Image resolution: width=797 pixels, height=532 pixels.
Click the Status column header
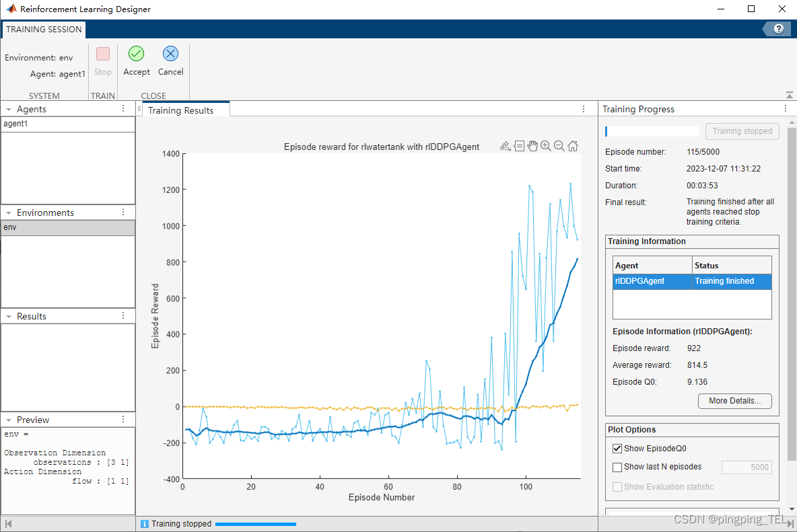pos(732,266)
